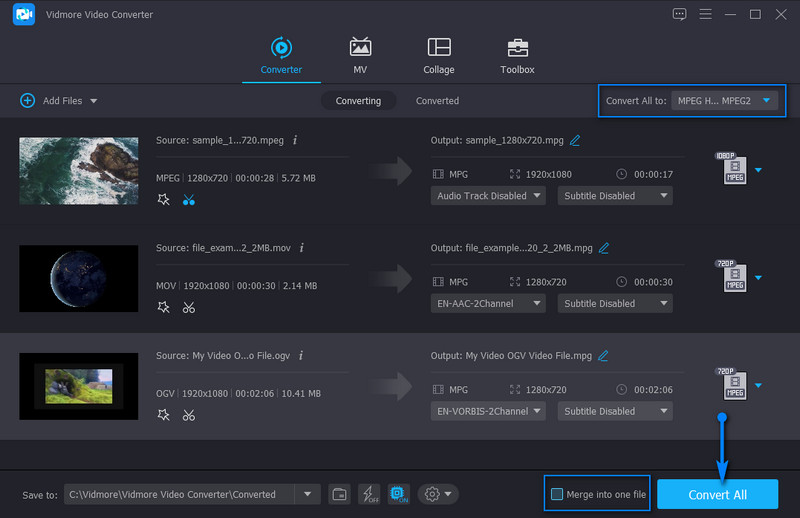
Task: Switch to the Collage tab
Action: [x=438, y=56]
